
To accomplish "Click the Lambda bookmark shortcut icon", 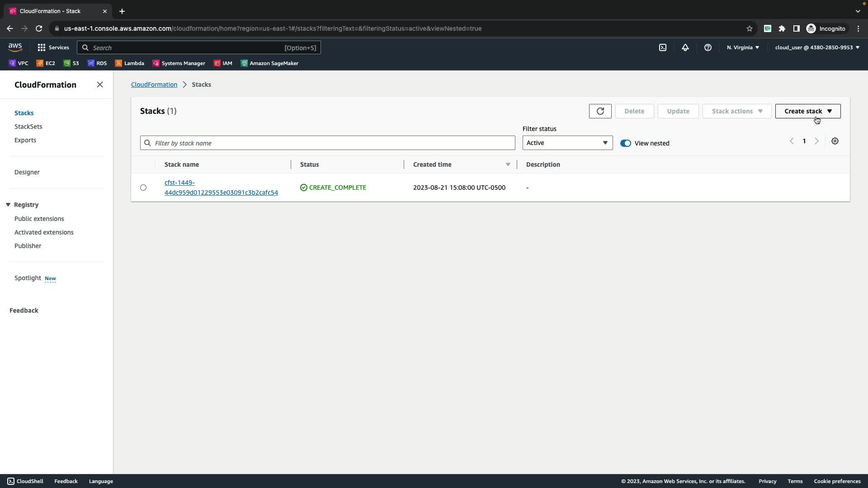I will [x=118, y=63].
